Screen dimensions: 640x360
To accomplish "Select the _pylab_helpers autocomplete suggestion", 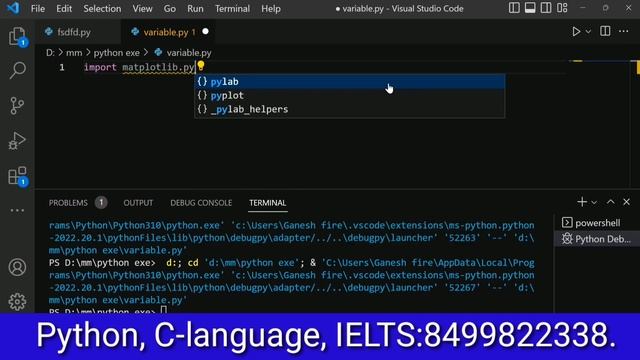I will tap(350, 109).
